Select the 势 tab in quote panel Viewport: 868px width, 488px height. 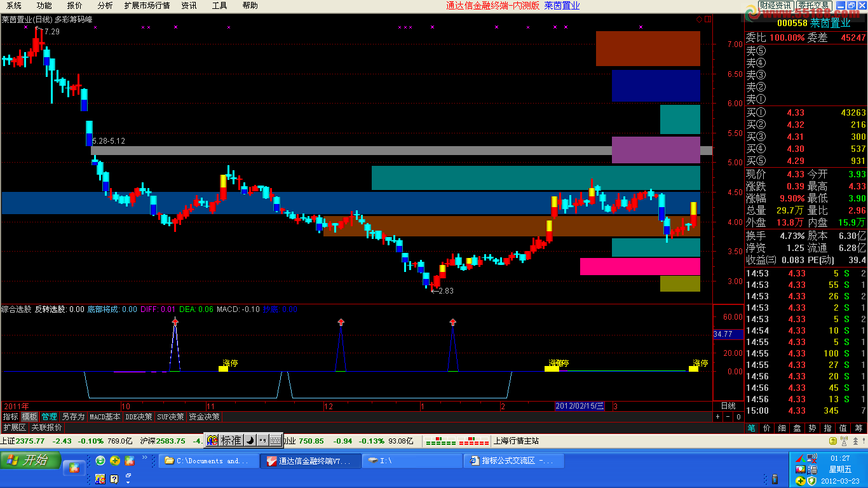pos(813,428)
